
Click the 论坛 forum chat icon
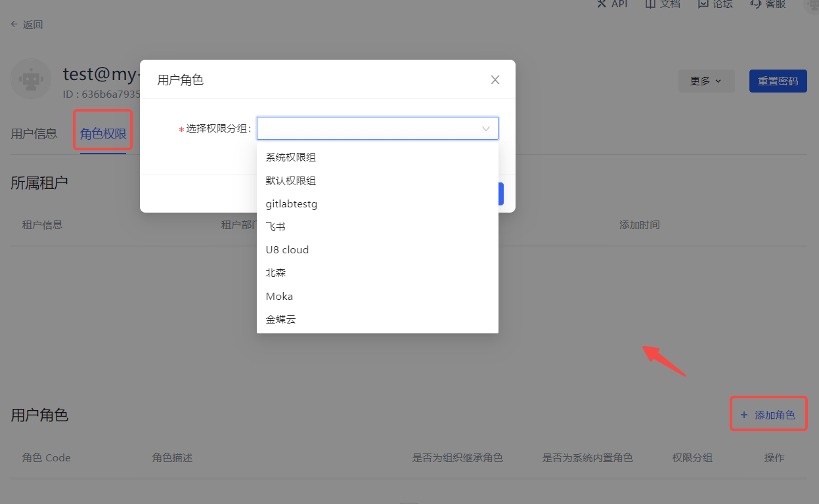coord(703,3)
